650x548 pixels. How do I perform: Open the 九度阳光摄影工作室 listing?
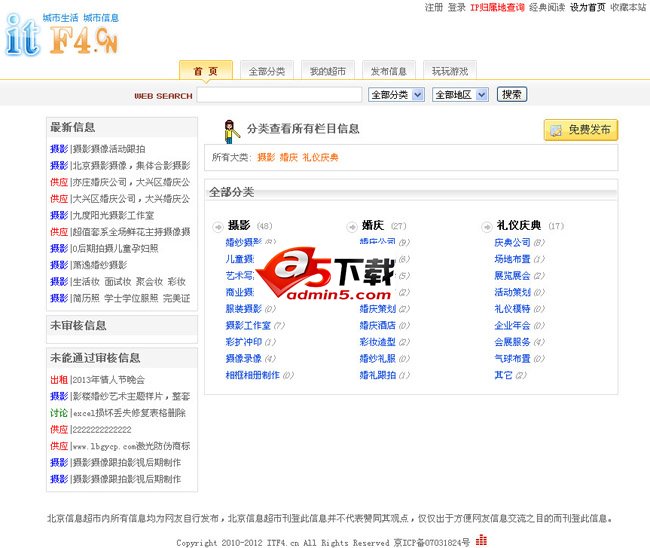(113, 215)
